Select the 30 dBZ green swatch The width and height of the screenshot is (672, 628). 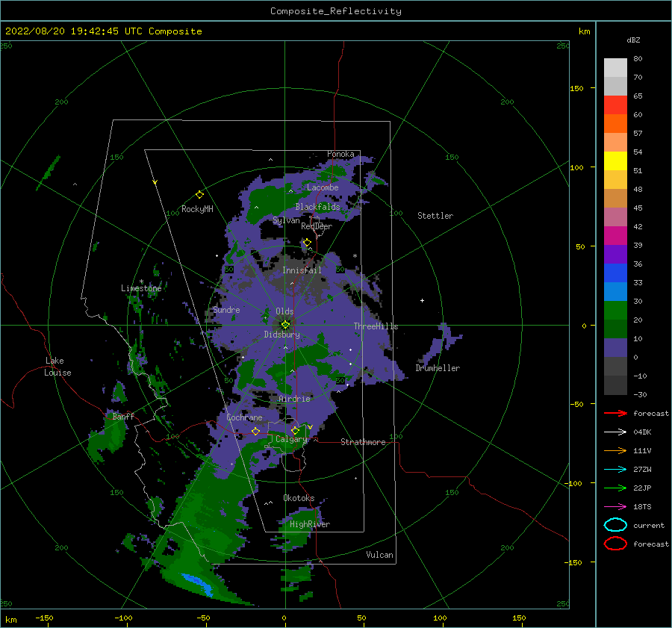pyautogui.click(x=615, y=311)
